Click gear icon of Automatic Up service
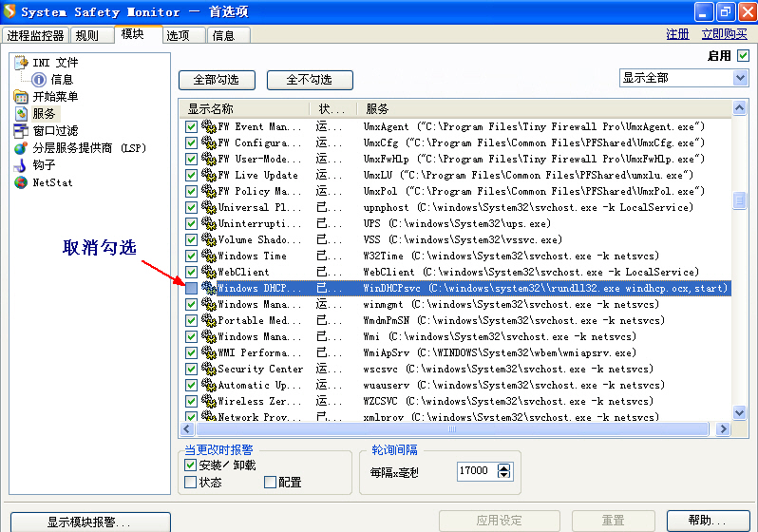 [x=208, y=385]
